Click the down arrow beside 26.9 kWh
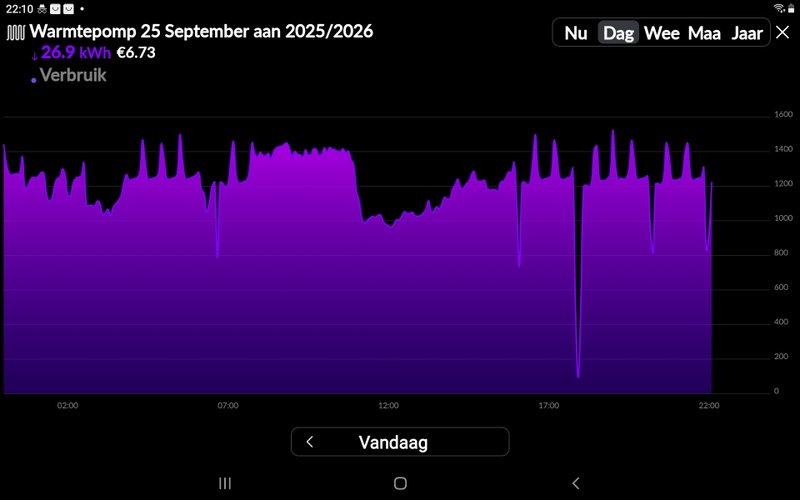 (x=35, y=56)
